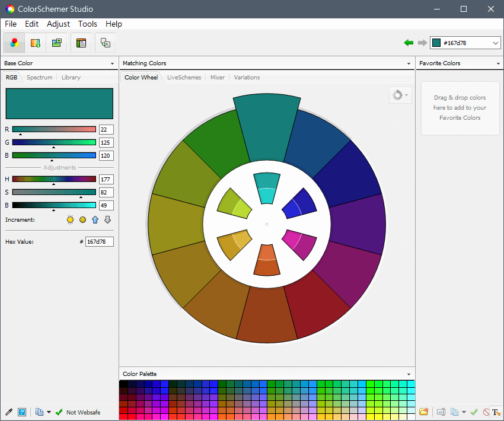Select the top teal segment on wheel
504x421 pixels.
click(x=267, y=127)
